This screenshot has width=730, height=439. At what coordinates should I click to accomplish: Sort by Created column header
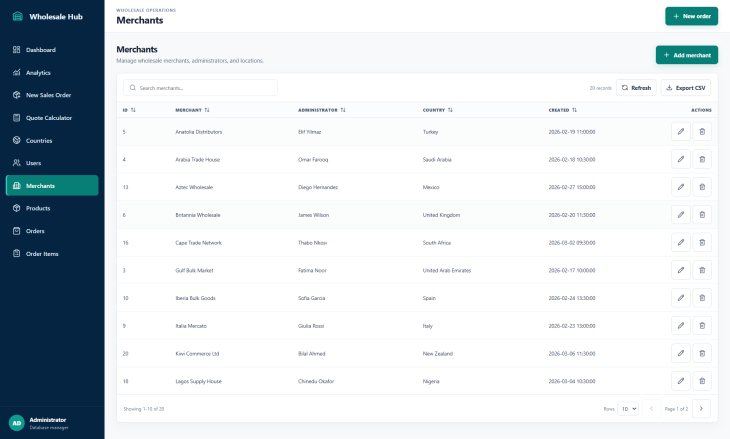pyautogui.click(x=562, y=110)
